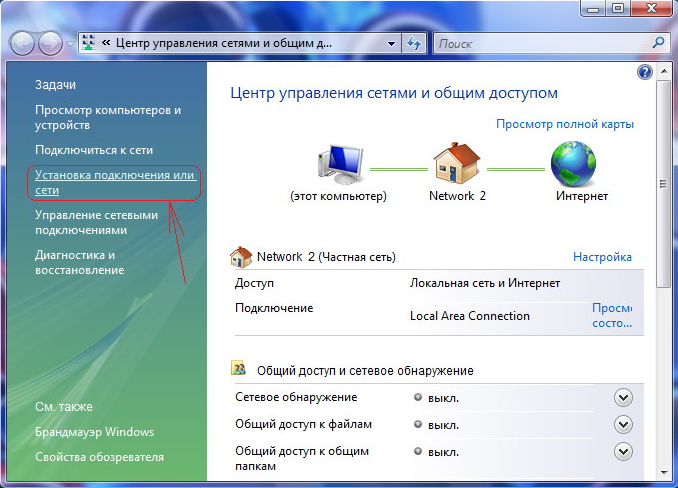The width and height of the screenshot is (678, 488).
Task: Click the Refresh button next to the address bar
Action: (x=414, y=44)
